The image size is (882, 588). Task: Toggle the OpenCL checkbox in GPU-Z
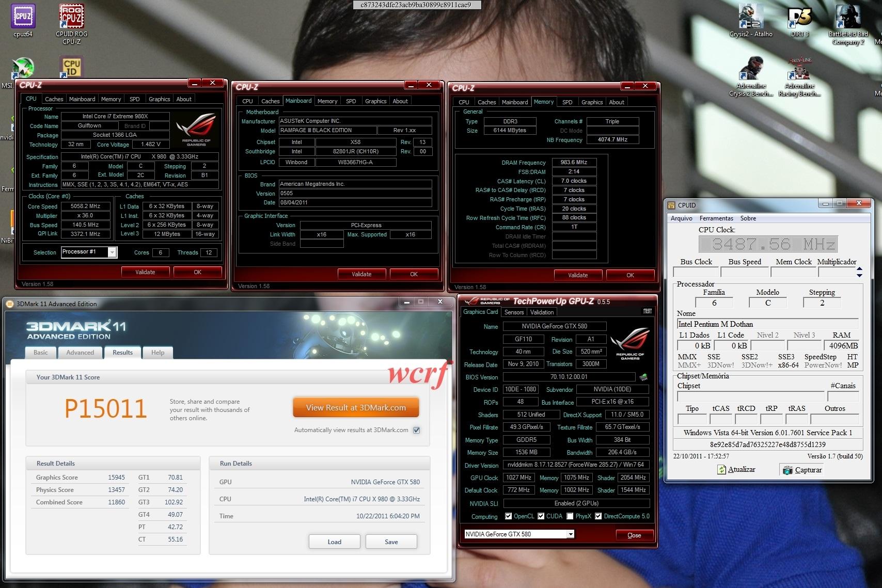tap(508, 516)
